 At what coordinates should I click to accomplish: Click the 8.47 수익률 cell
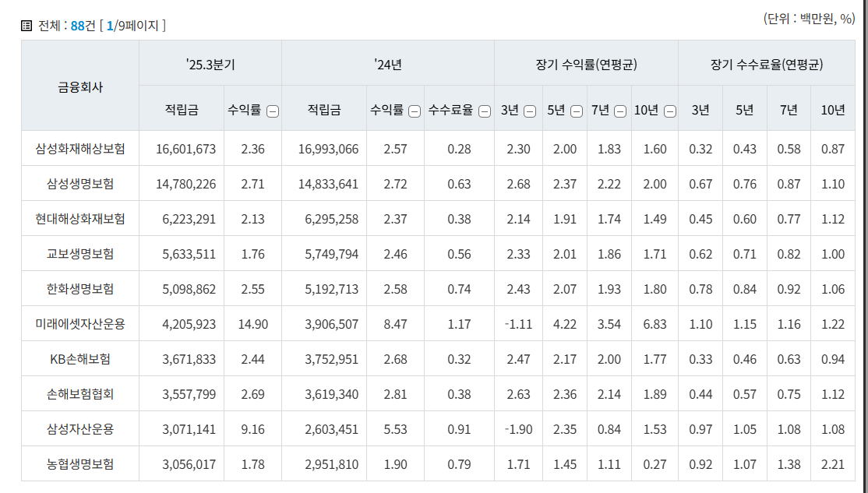[x=395, y=324]
